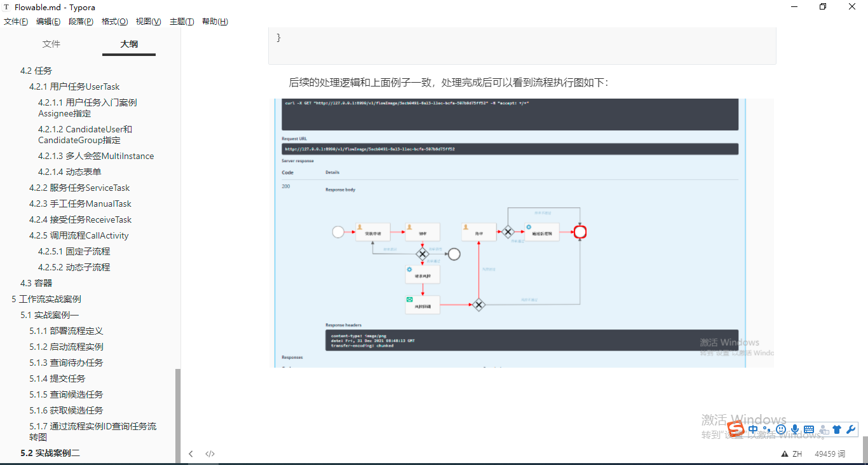Open the 编辑(E) menu

[x=48, y=22]
